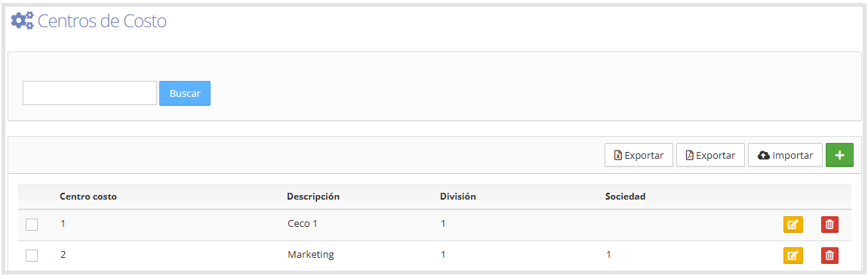This screenshot has height=279, width=868.
Task: Click the green plus button to add a cost center
Action: 839,155
